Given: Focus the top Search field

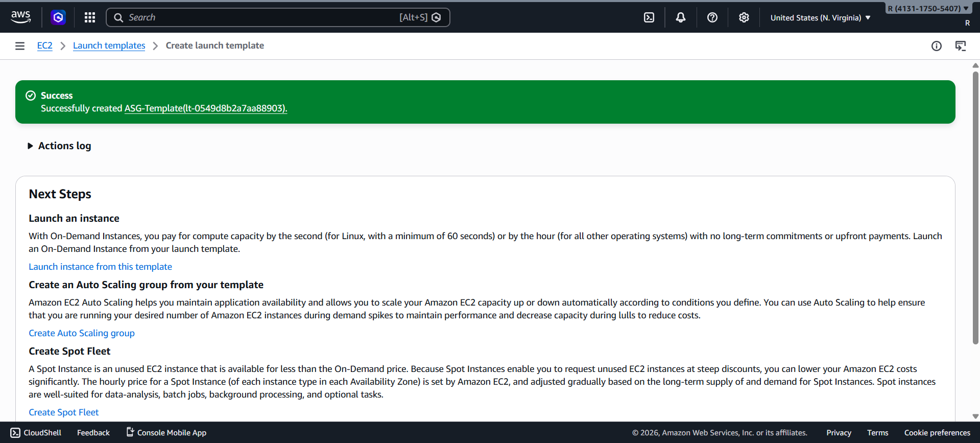Looking at the screenshot, I should 278,17.
